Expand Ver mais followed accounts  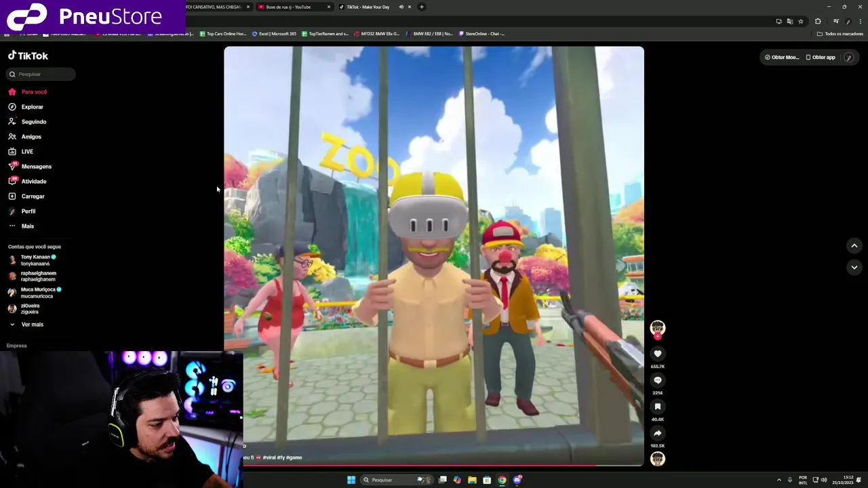26,324
